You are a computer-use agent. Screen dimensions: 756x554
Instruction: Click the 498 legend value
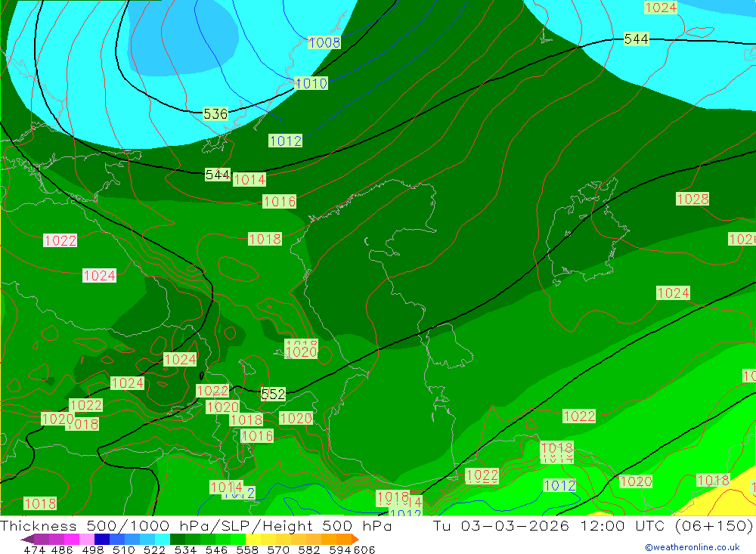pos(92,549)
